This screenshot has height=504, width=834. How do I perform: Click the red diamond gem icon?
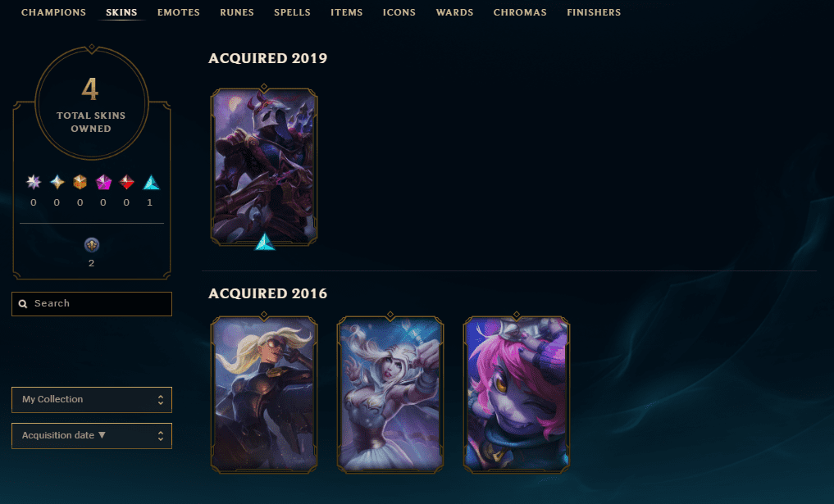click(x=126, y=183)
